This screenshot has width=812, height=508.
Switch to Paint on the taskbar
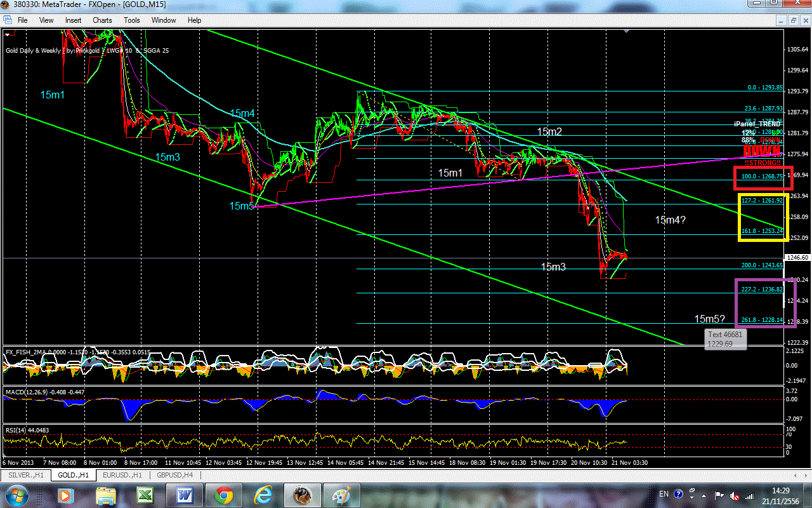pyautogui.click(x=342, y=495)
